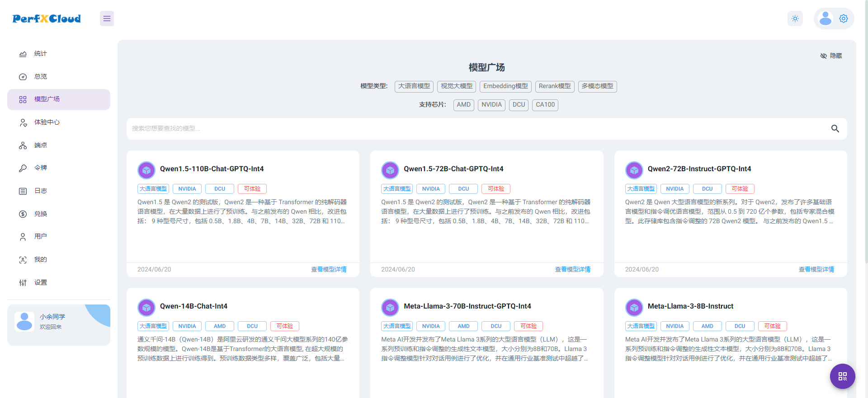
Task: Click the search magnifier icon
Action: (x=835, y=129)
